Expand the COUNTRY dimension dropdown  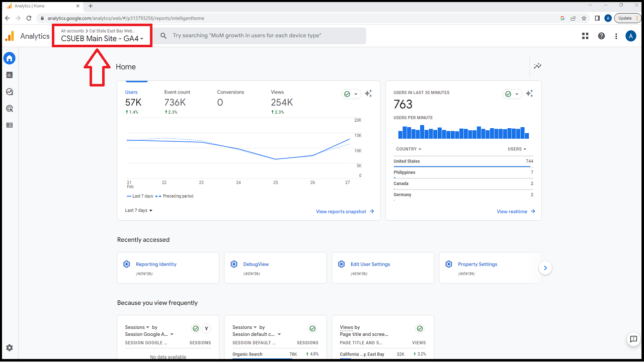[x=409, y=149]
